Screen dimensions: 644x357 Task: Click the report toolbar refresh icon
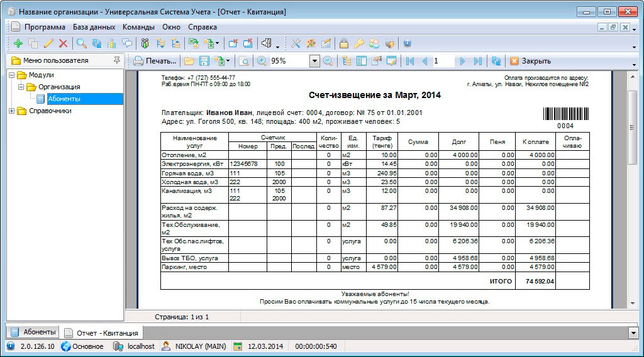(496, 61)
